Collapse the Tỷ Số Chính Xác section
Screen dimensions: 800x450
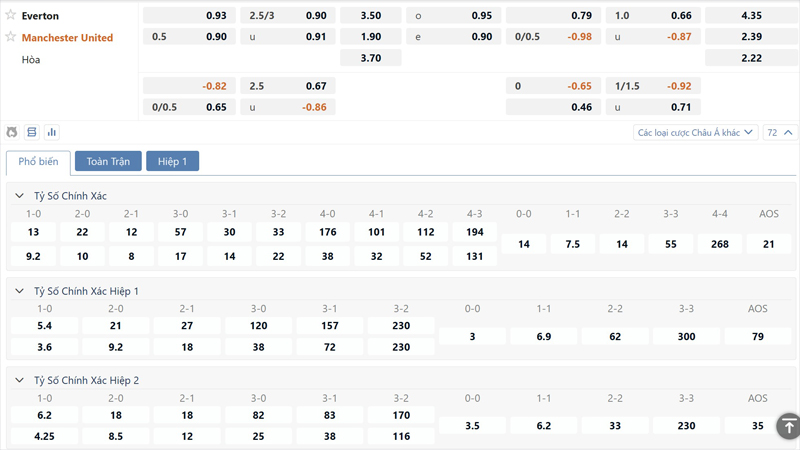coord(19,196)
